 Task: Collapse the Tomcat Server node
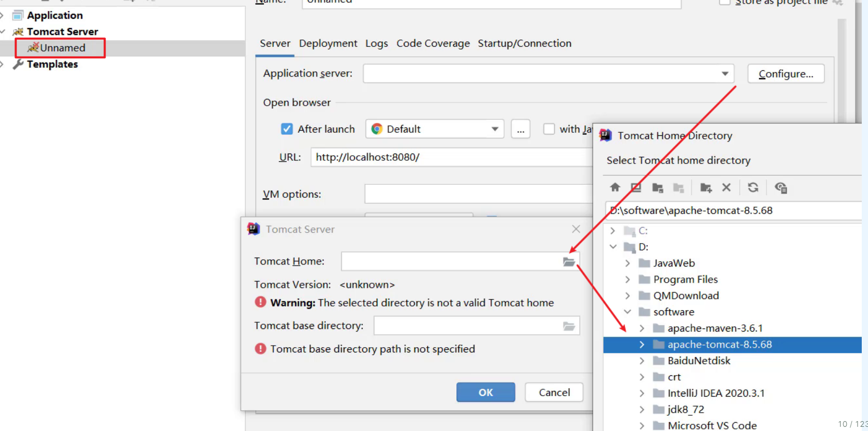(x=3, y=32)
